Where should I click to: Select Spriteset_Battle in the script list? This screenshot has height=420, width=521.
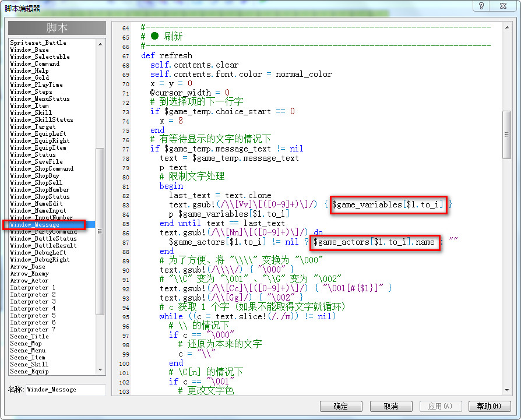(x=38, y=43)
